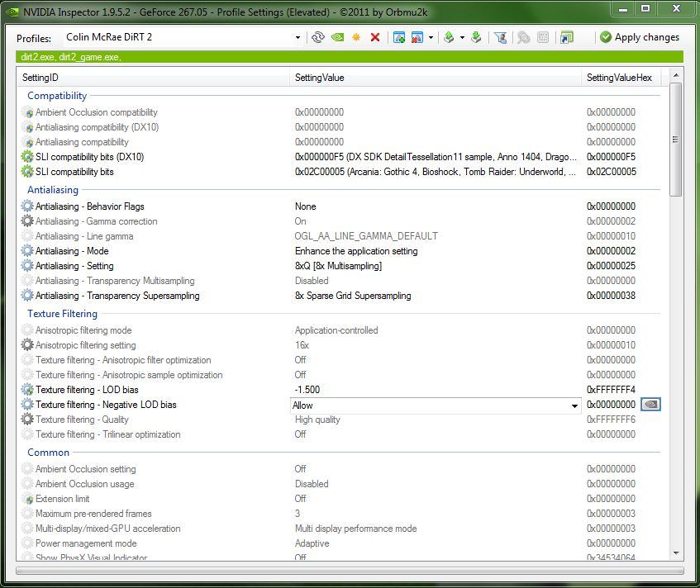Screen dimensions: 700x588
Task: Select Multi display performance mode value
Action: 356,529
